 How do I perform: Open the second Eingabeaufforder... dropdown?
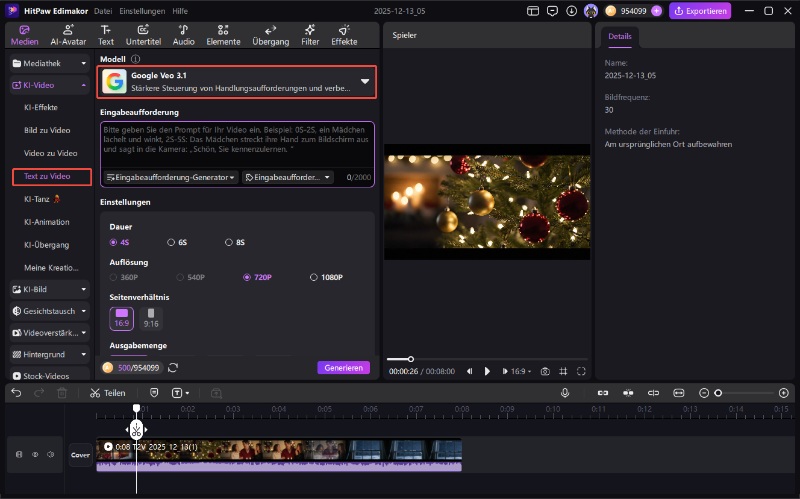[x=288, y=177]
